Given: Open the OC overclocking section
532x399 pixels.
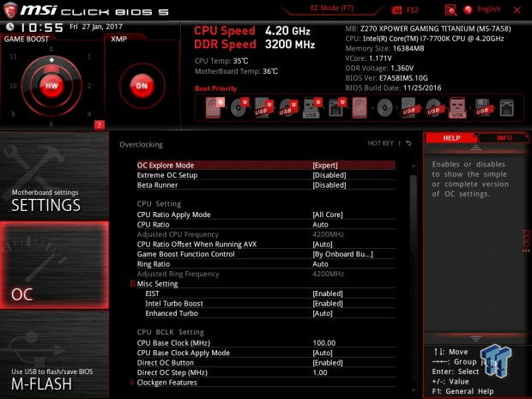Looking at the screenshot, I should pyautogui.click(x=54, y=265).
